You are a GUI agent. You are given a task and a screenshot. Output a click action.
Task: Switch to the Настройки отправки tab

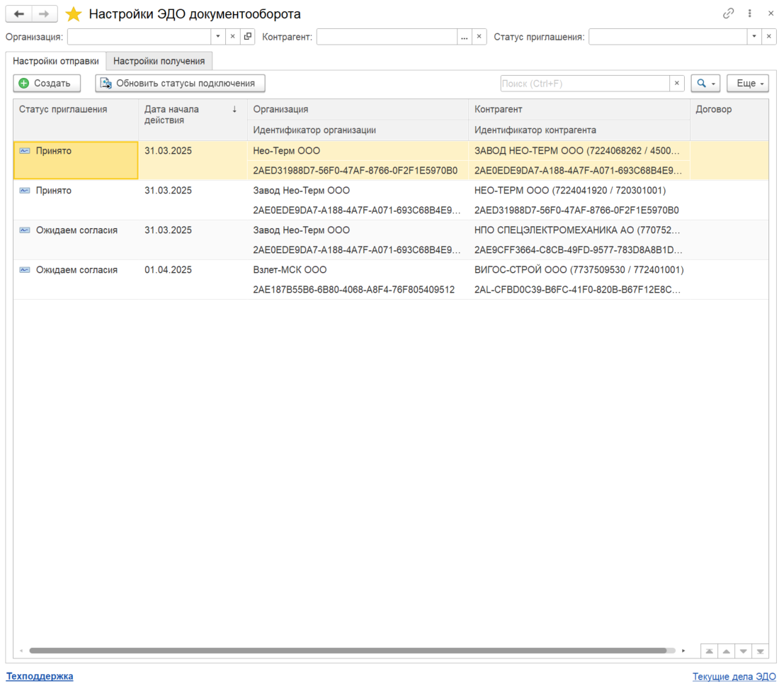55,61
